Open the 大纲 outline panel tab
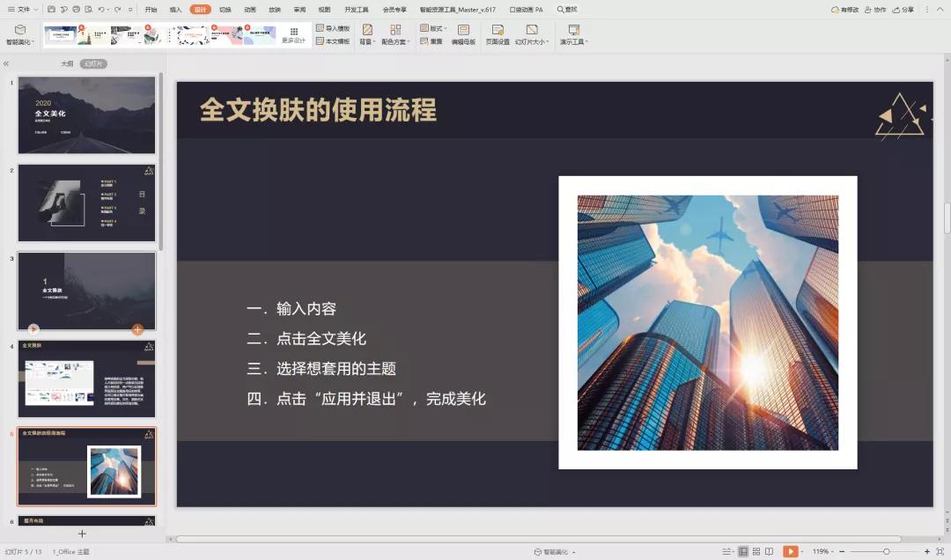The height and width of the screenshot is (560, 951). click(69, 65)
